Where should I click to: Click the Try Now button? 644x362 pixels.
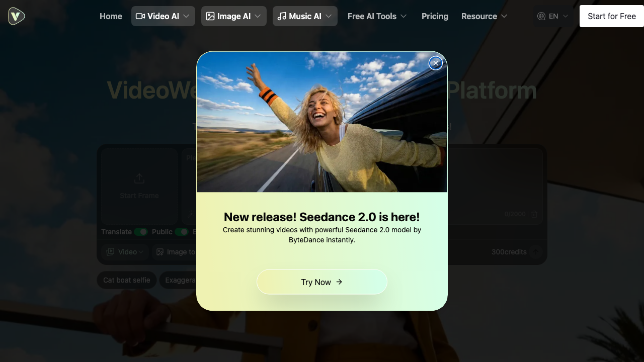point(322,282)
